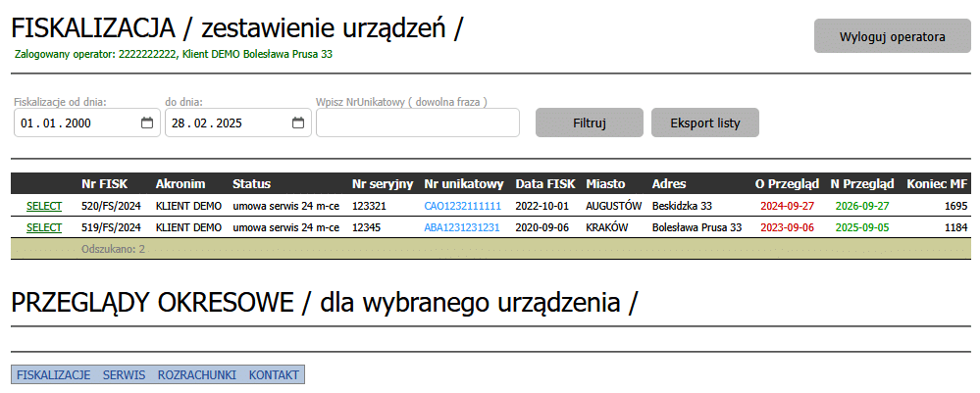Screen dimensions: 980x393
Task: Click Koniec MF value 1184
Action: click(956, 227)
